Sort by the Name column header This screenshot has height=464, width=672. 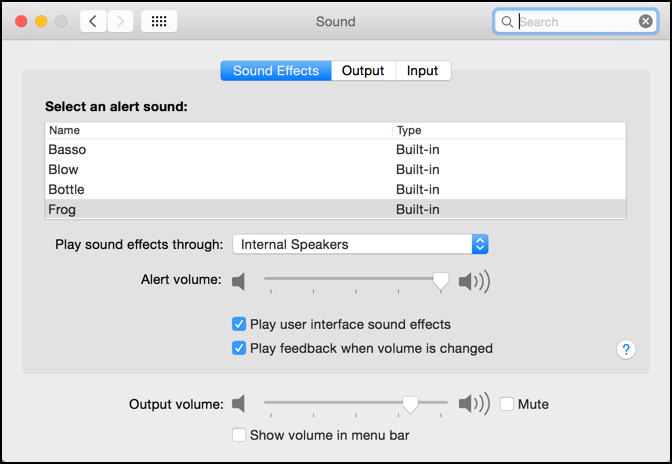tap(218, 130)
